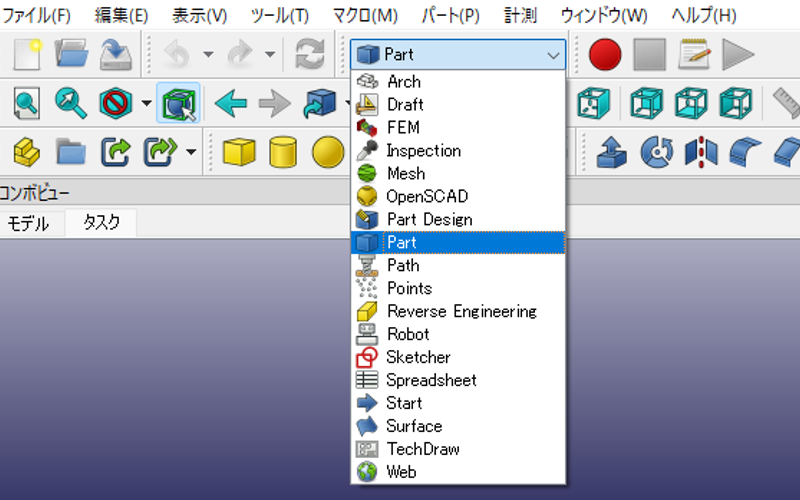The width and height of the screenshot is (800, 500).
Task: Open the macros notepad icon
Action: coord(694,54)
